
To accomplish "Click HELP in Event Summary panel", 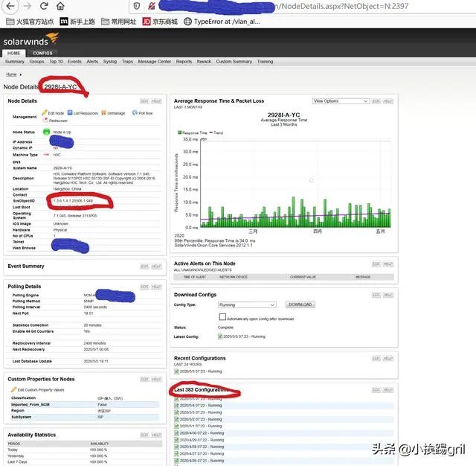I will pos(156,266).
